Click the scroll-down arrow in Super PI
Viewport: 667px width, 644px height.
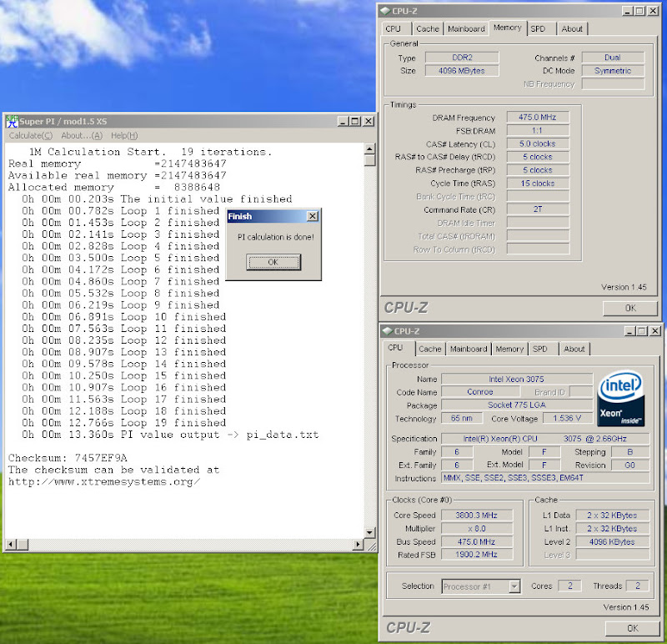(369, 533)
